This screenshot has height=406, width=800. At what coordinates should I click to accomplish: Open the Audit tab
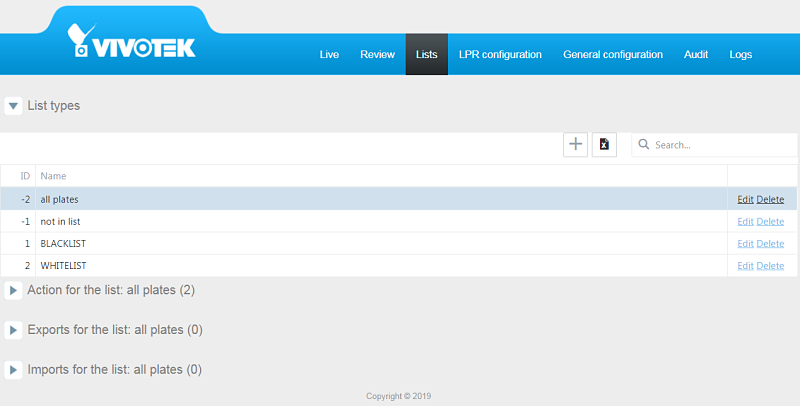pyautogui.click(x=696, y=54)
